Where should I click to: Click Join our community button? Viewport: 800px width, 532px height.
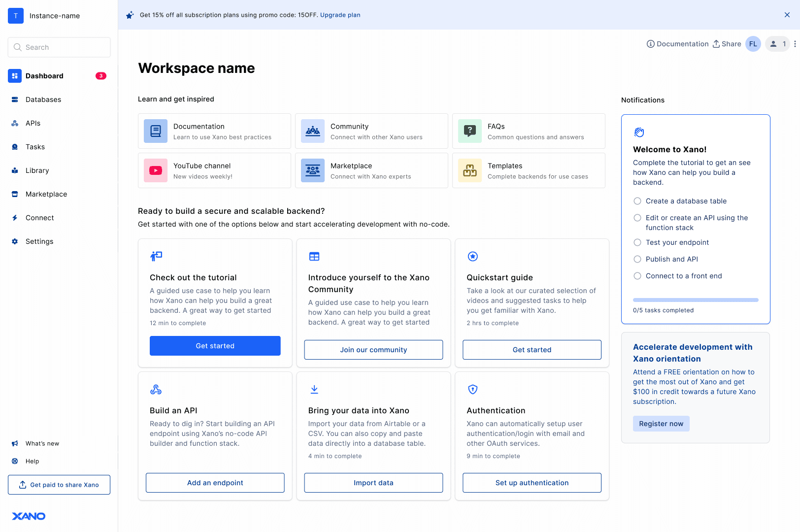click(x=373, y=350)
